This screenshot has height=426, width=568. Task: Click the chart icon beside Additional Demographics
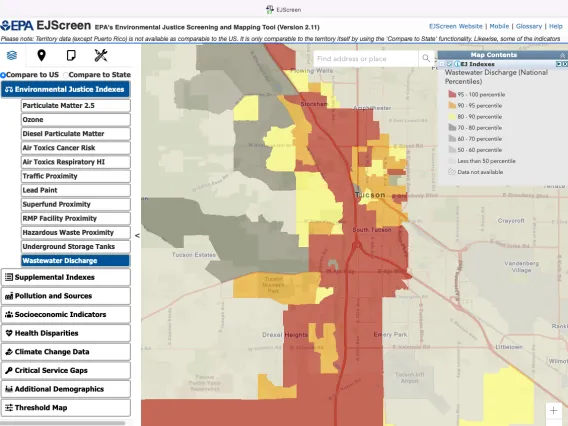click(x=9, y=389)
